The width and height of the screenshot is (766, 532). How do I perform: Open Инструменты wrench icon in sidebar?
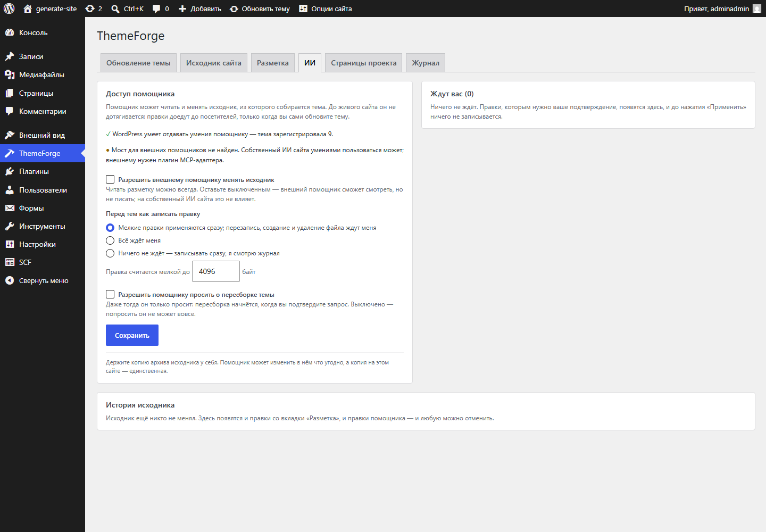click(x=10, y=226)
